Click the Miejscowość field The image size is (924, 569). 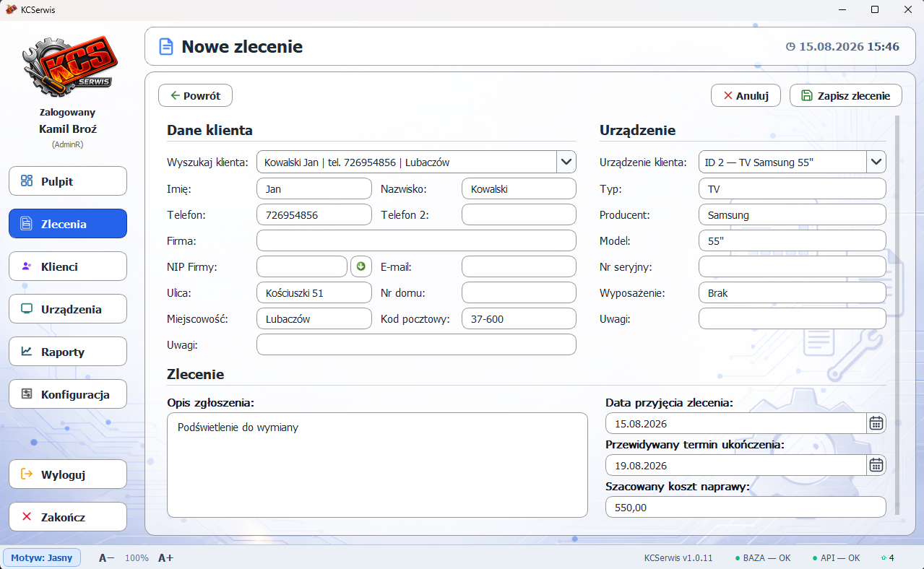[314, 318]
